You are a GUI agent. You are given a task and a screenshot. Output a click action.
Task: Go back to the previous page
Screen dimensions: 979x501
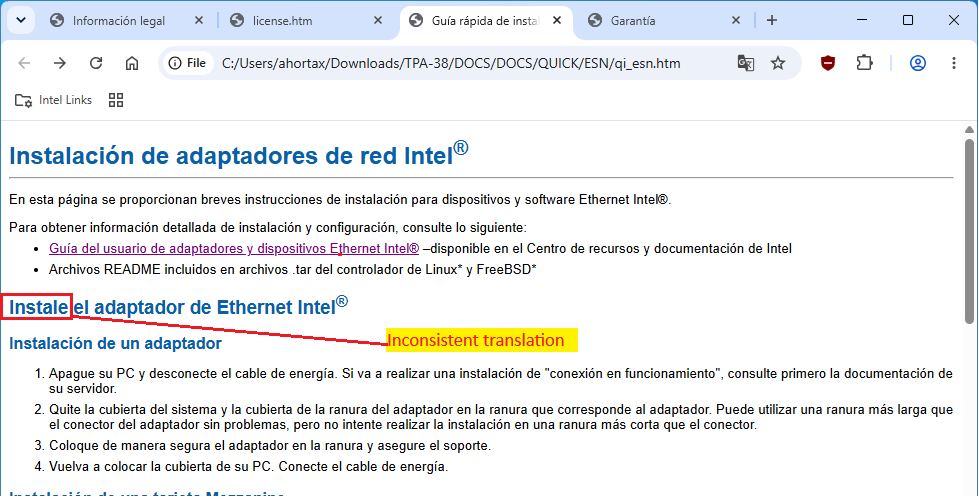pos(24,63)
